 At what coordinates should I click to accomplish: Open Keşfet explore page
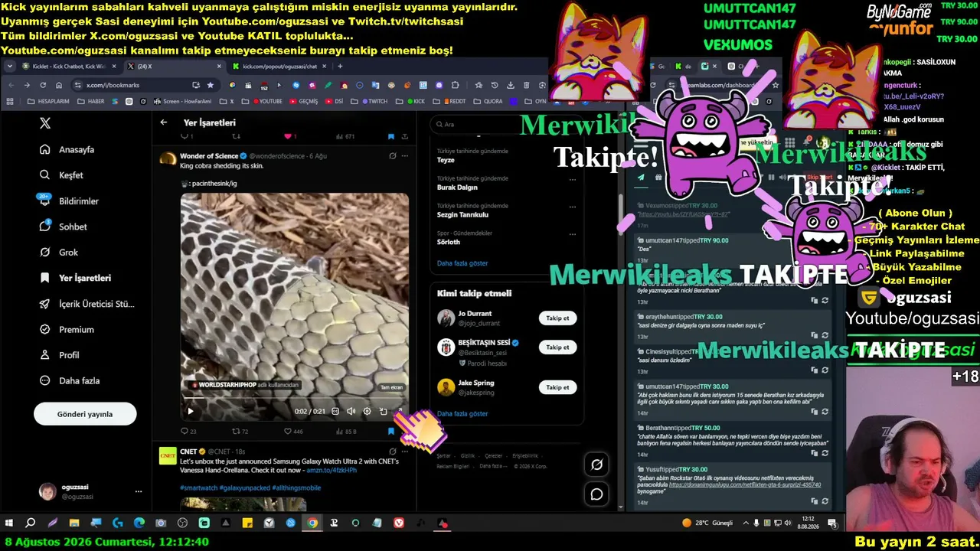tap(61, 175)
